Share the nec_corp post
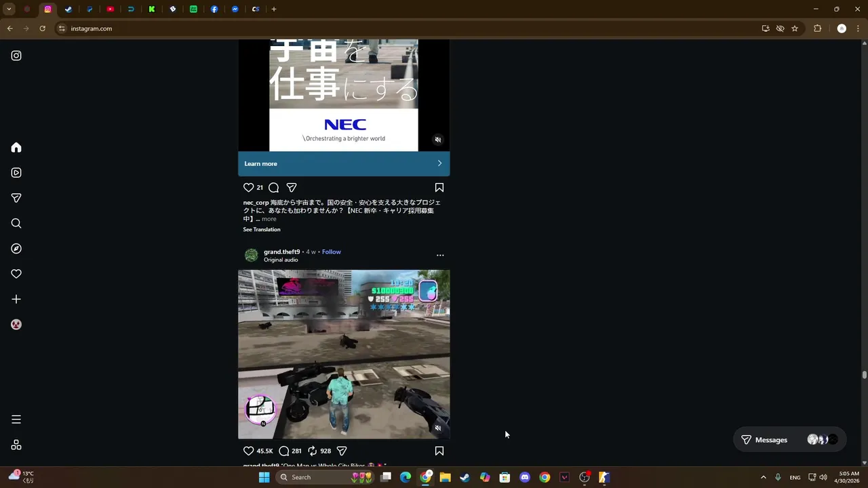This screenshot has width=868, height=488. [x=292, y=188]
